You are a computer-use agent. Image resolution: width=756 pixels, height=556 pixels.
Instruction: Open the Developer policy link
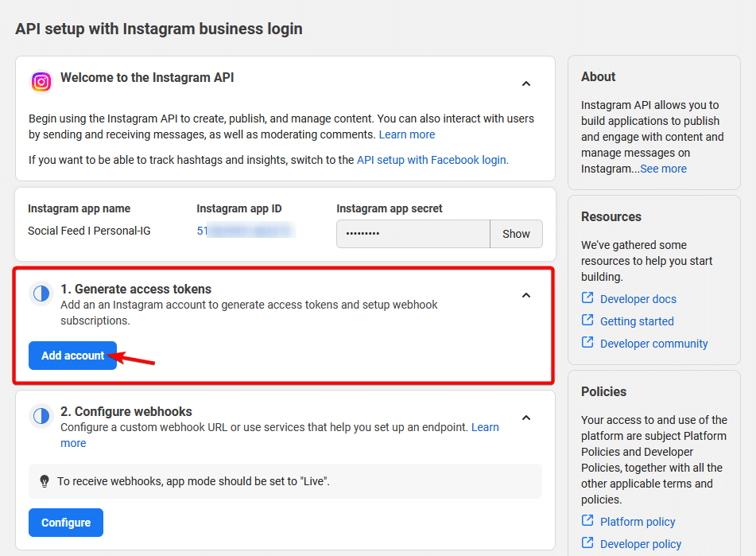pyautogui.click(x=640, y=544)
